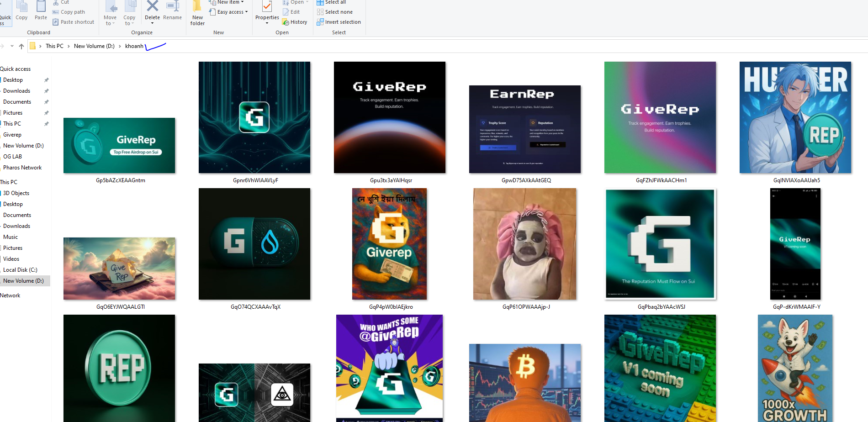The width and height of the screenshot is (868, 422).
Task: Select highlighted New Volume (D:) in sidebar
Action: (x=25, y=281)
